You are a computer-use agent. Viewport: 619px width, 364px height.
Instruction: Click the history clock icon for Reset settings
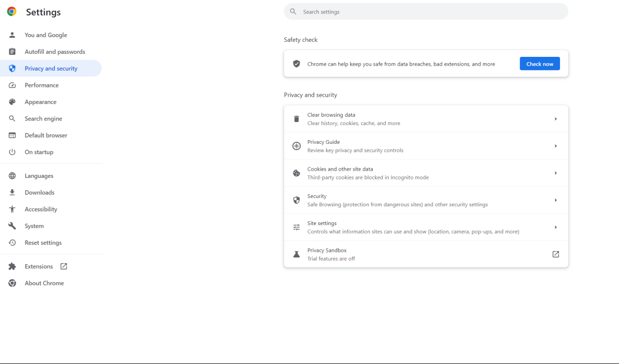pyautogui.click(x=12, y=243)
